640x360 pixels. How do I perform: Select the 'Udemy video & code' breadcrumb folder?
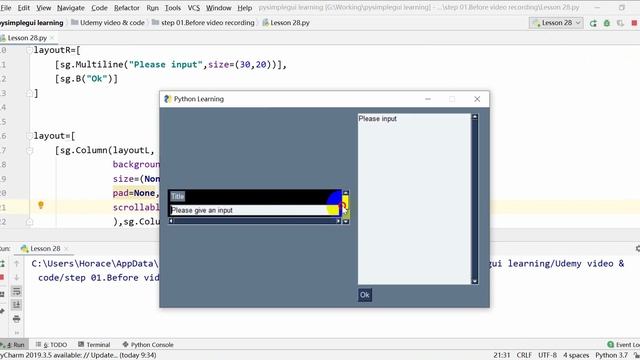pyautogui.click(x=108, y=23)
